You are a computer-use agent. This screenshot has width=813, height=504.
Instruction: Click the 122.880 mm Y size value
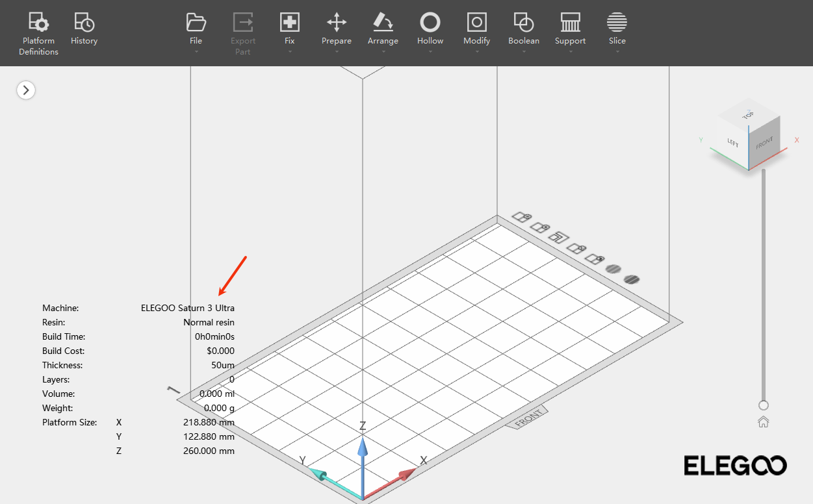pyautogui.click(x=209, y=436)
